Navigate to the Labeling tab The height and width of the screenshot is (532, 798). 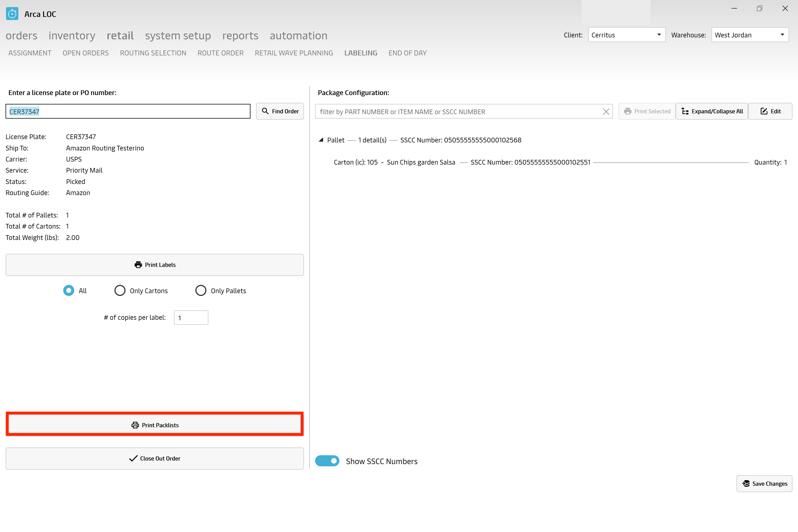360,53
